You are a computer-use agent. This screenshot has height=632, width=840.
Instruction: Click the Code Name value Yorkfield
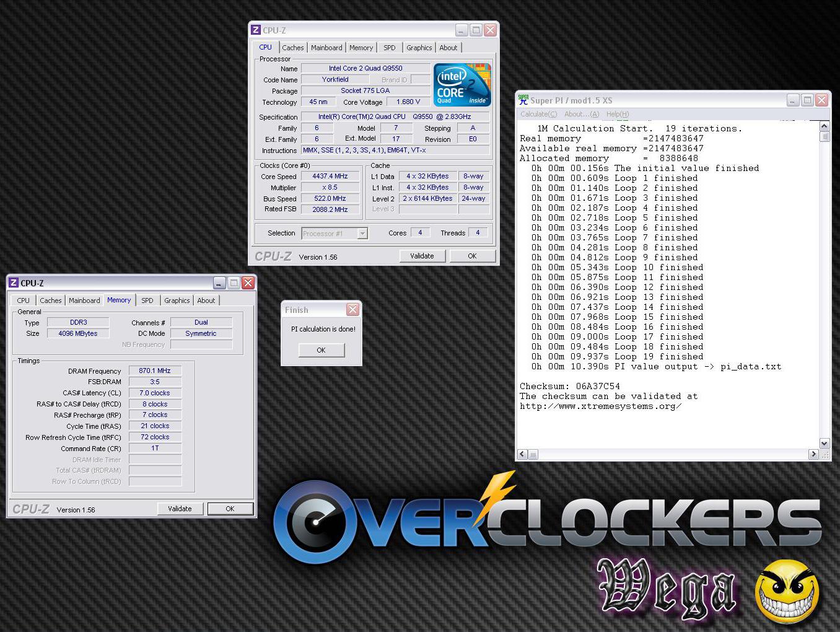click(335, 79)
